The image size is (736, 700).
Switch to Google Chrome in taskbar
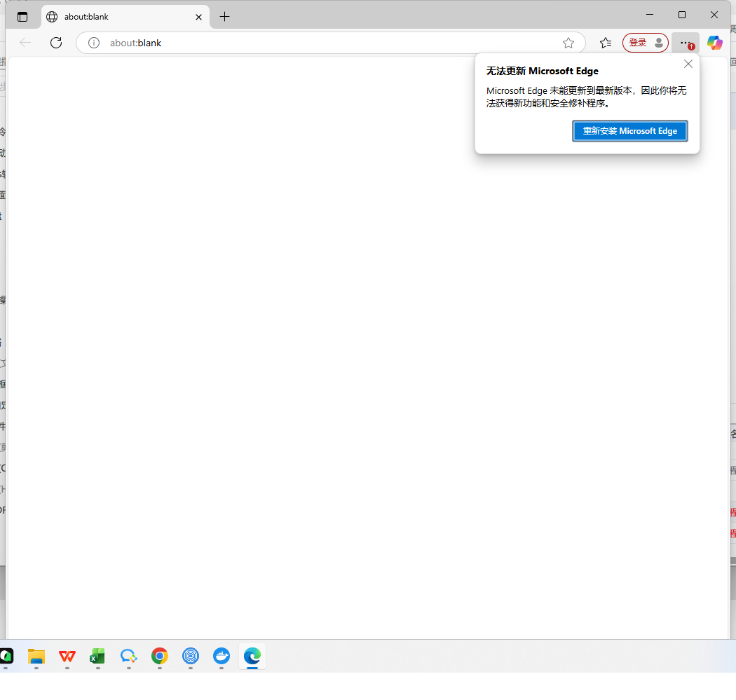click(160, 656)
